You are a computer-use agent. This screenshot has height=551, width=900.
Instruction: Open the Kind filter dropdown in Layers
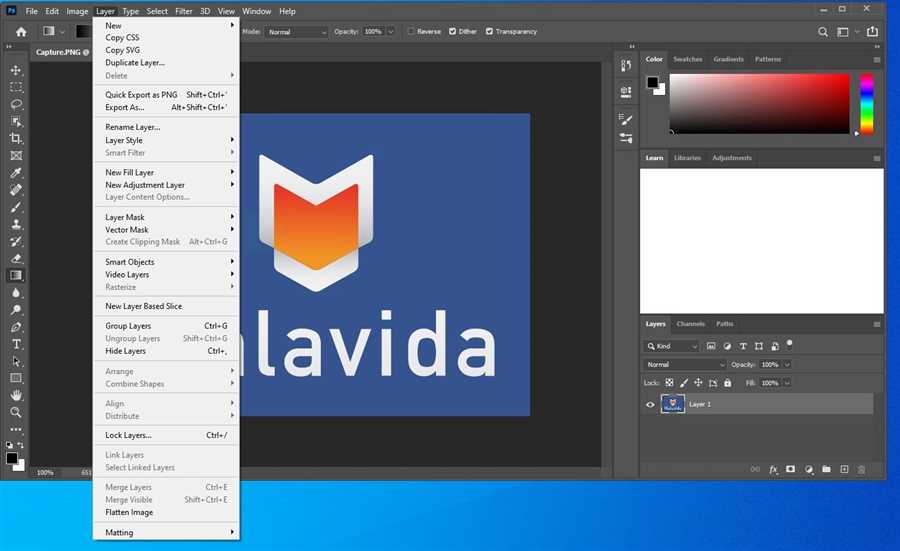(672, 346)
